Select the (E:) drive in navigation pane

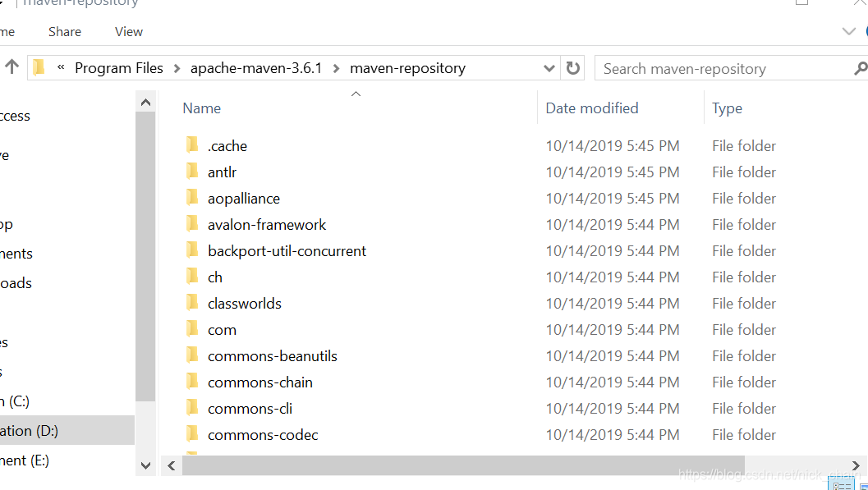(x=25, y=460)
